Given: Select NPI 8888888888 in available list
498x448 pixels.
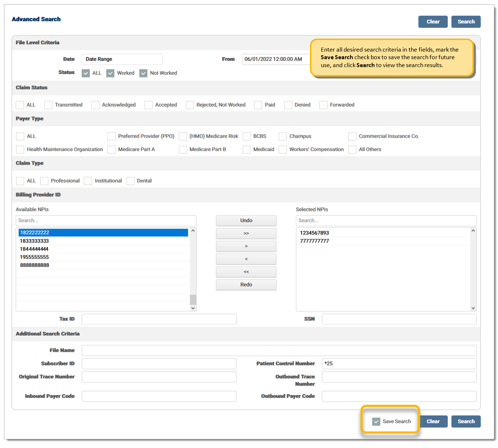Looking at the screenshot, I should (103, 265).
